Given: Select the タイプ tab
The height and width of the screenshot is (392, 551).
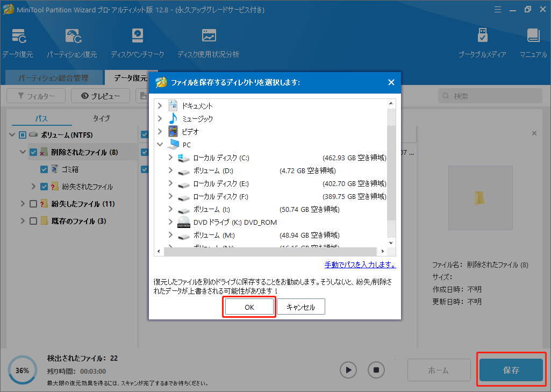Looking at the screenshot, I should (x=102, y=118).
